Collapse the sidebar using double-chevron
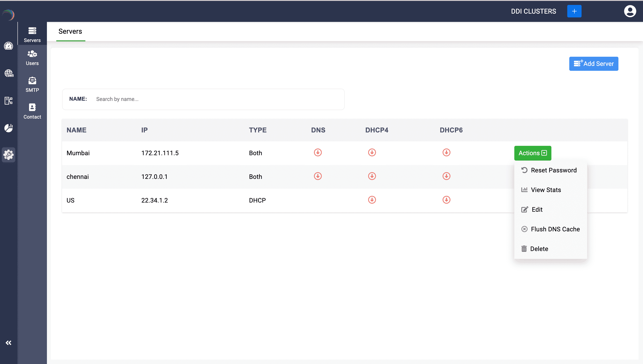The height and width of the screenshot is (364, 643). [x=8, y=343]
